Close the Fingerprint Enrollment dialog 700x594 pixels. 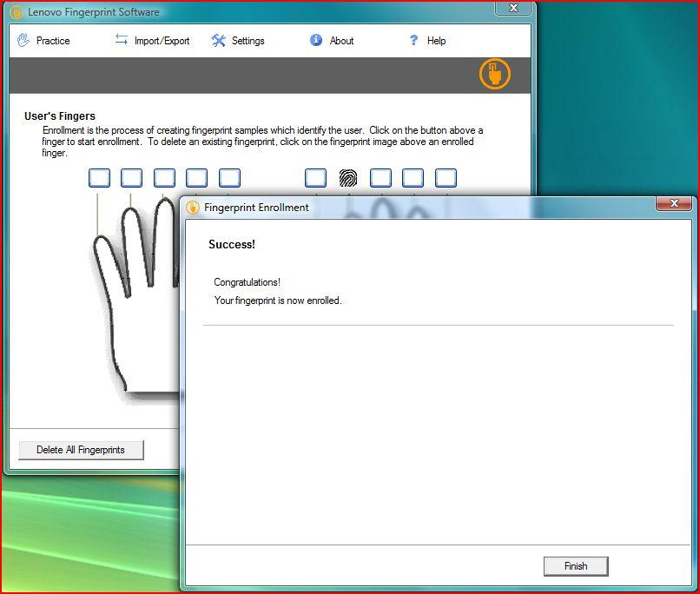[674, 203]
